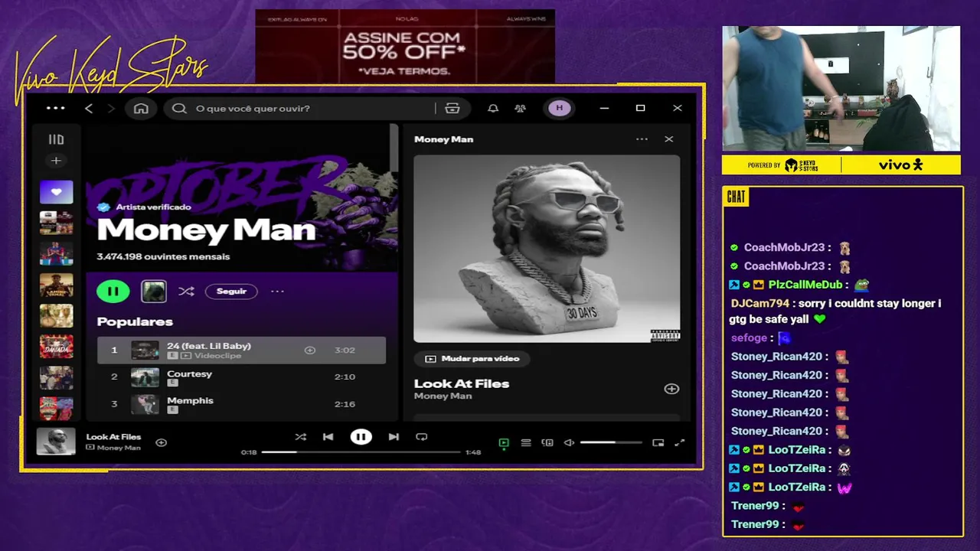Open the friends activity icon

pos(521,109)
